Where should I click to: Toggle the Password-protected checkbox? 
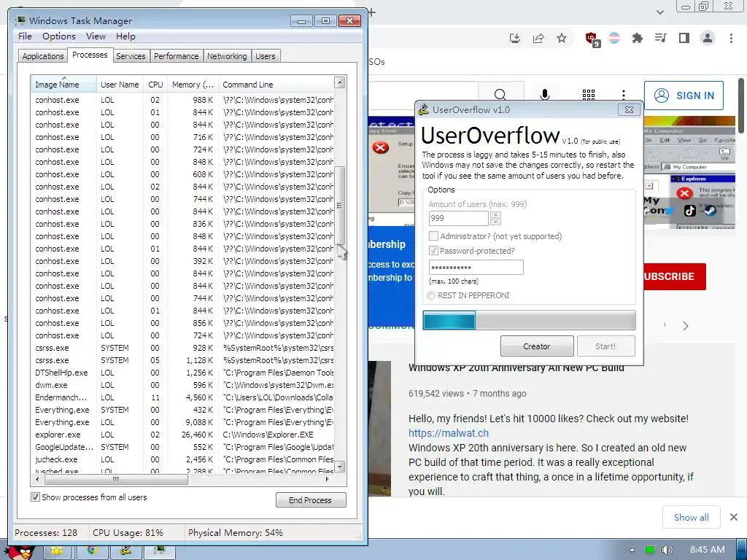pos(433,251)
